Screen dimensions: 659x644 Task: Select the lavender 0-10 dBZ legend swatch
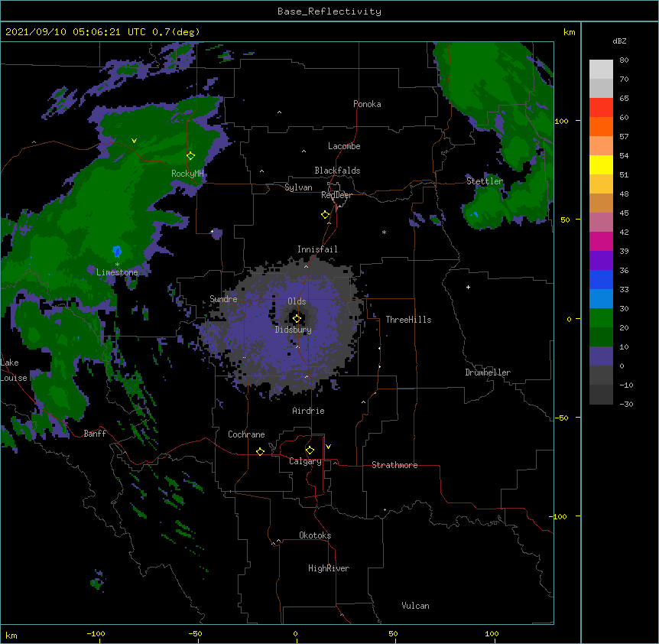[601, 356]
